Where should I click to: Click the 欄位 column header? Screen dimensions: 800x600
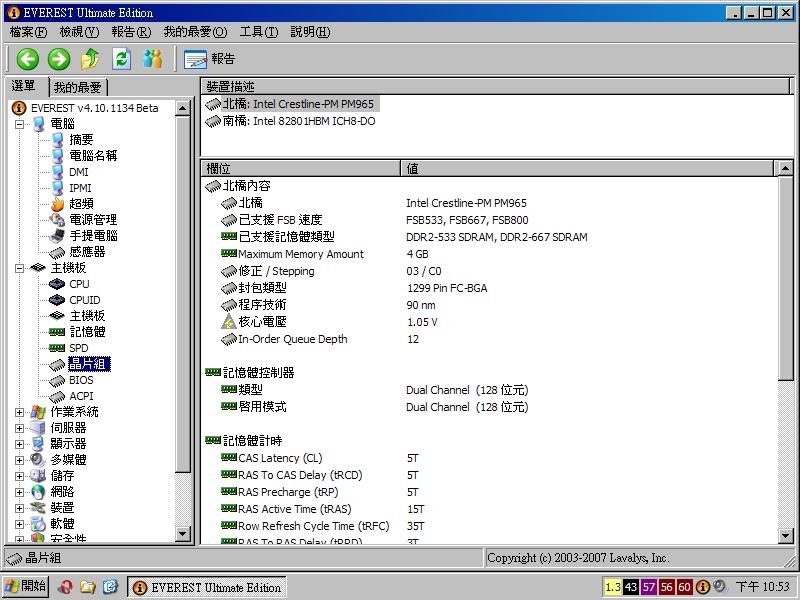301,168
